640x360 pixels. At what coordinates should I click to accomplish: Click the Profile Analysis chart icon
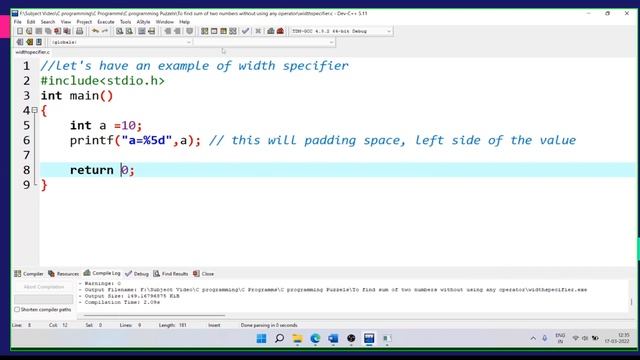click(x=271, y=31)
